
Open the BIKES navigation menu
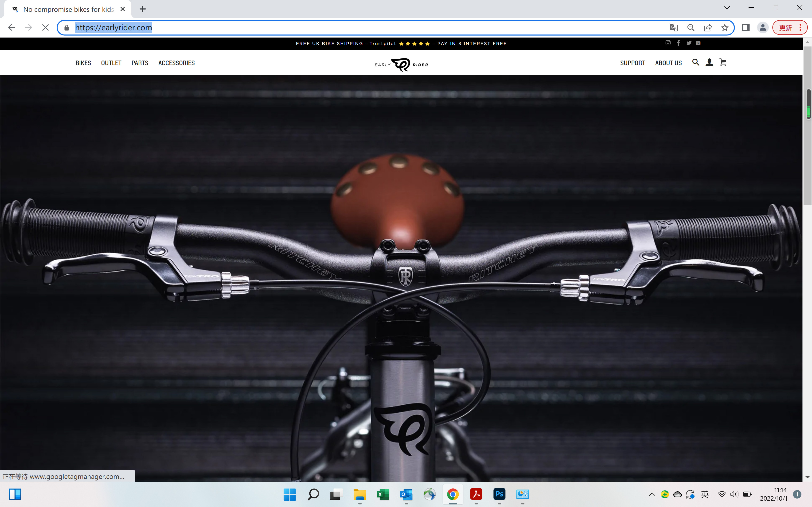click(83, 63)
